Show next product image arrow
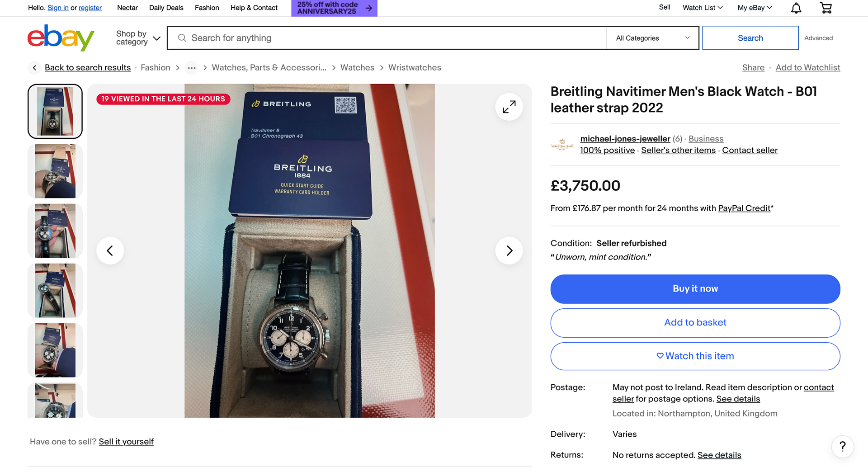This screenshot has height=472, width=868. point(509,250)
